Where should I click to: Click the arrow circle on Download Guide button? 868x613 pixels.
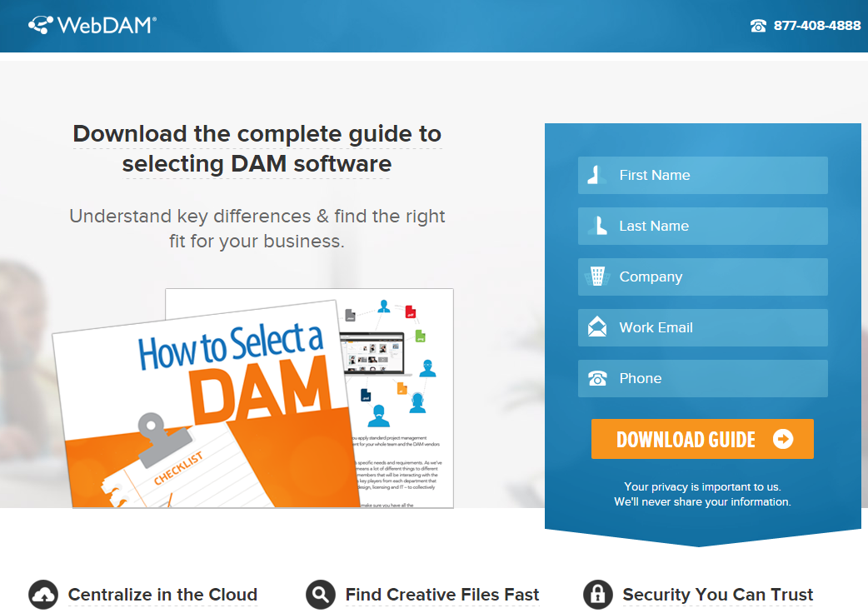pyautogui.click(x=783, y=439)
